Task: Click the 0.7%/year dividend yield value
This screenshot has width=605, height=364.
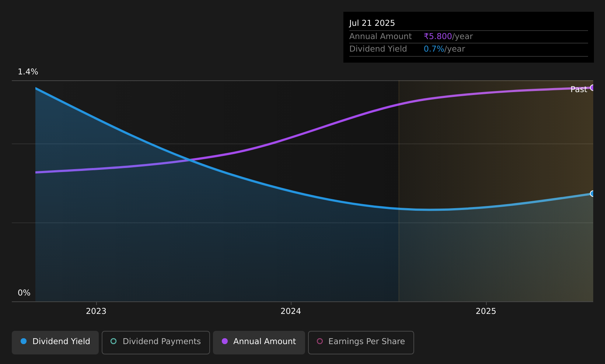Action: [444, 49]
